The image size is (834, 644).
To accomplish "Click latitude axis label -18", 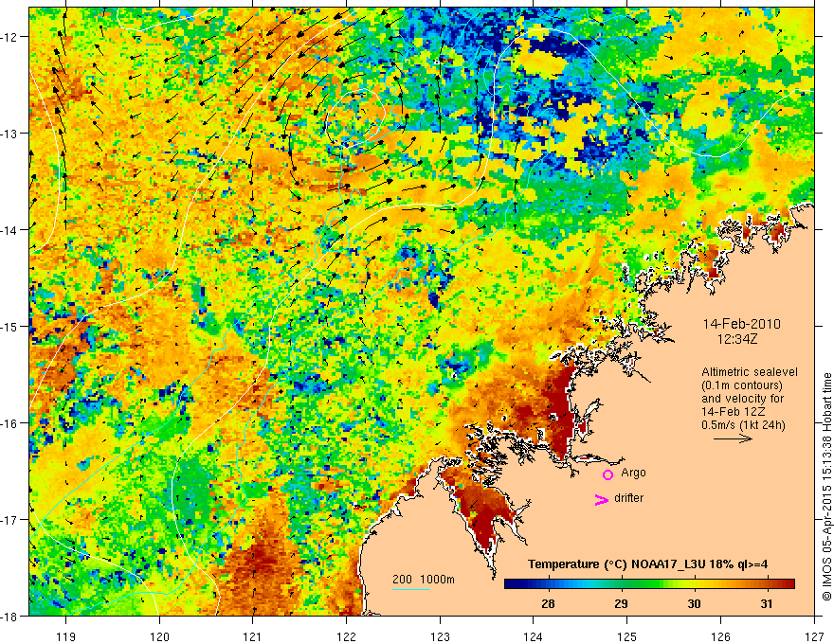I will (9, 617).
